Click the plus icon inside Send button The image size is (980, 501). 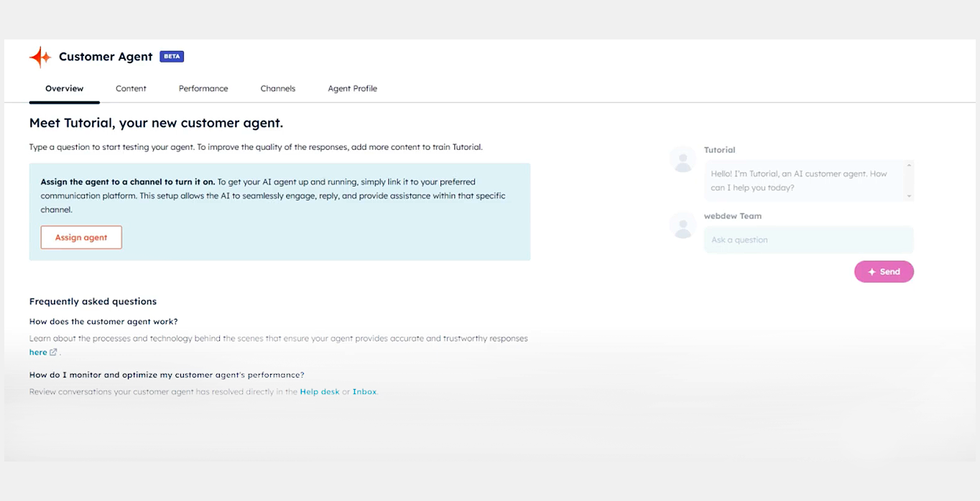click(x=872, y=271)
